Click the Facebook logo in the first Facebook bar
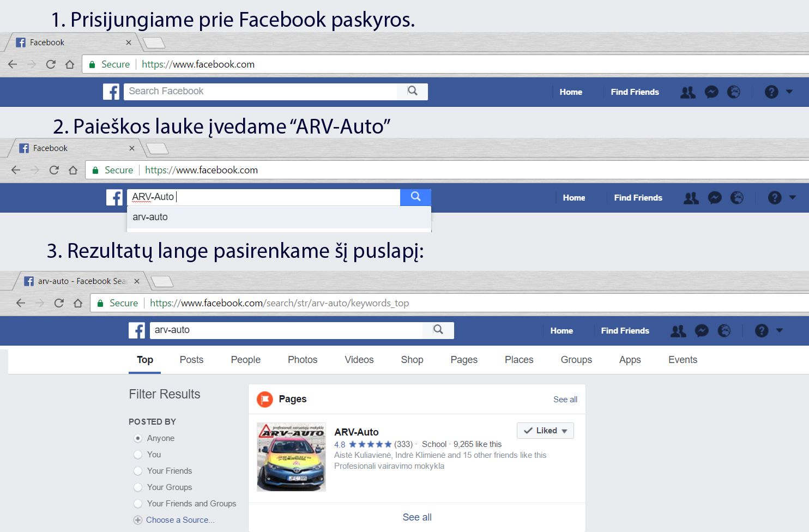 [x=111, y=92]
